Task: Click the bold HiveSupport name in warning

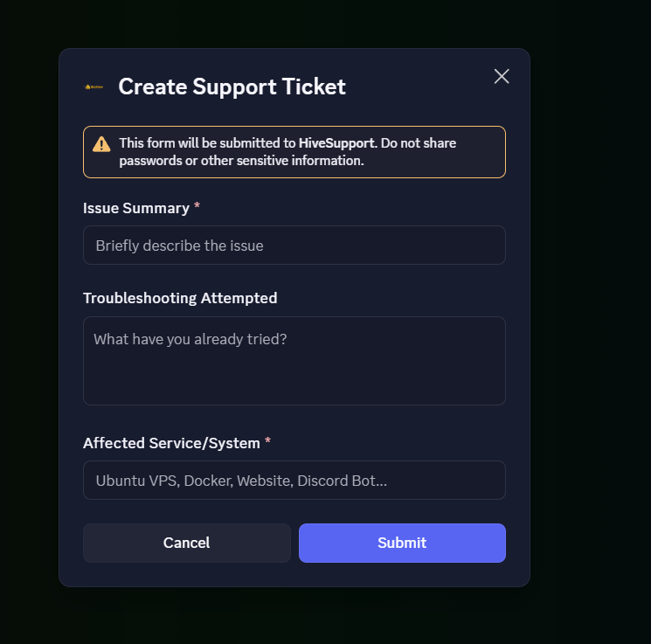Action: pos(336,143)
